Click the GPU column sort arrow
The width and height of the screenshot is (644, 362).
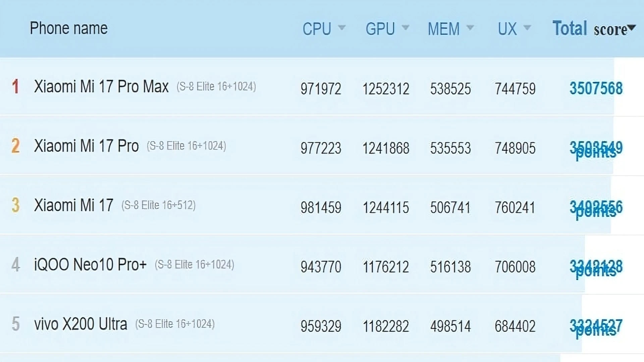(x=405, y=27)
